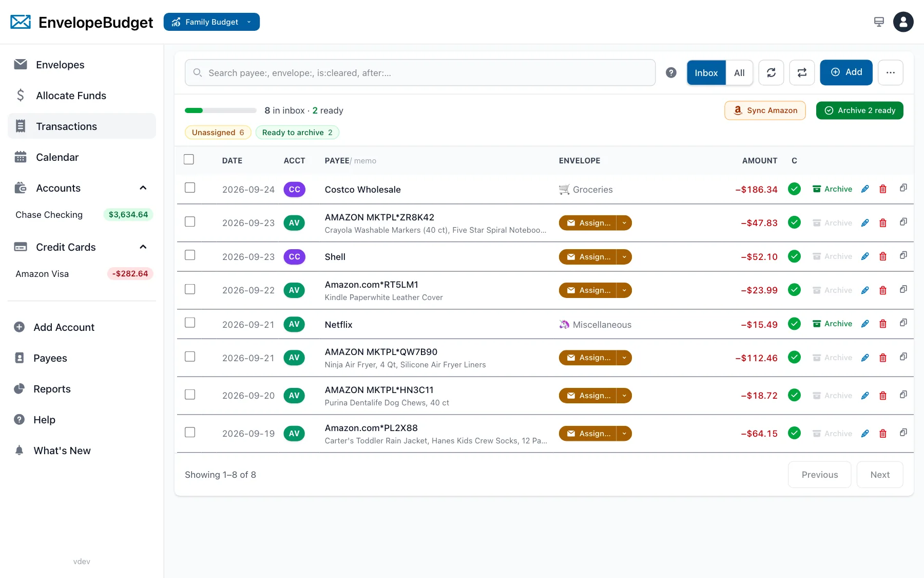This screenshot has height=578, width=924.
Task: Open Assign dropdown arrow for AMAZON MKTPL*ZR8K42
Action: [624, 223]
